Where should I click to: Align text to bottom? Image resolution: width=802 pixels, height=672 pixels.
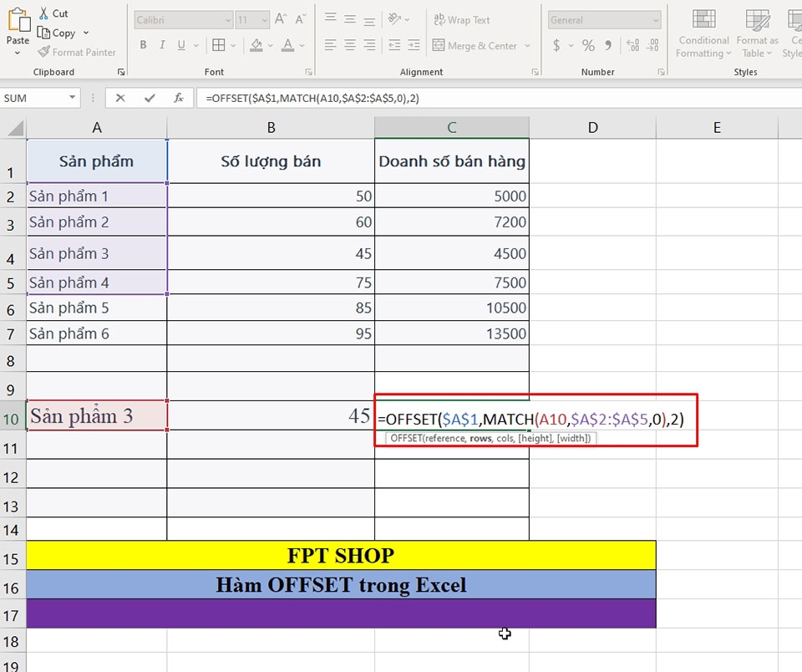coord(369,20)
